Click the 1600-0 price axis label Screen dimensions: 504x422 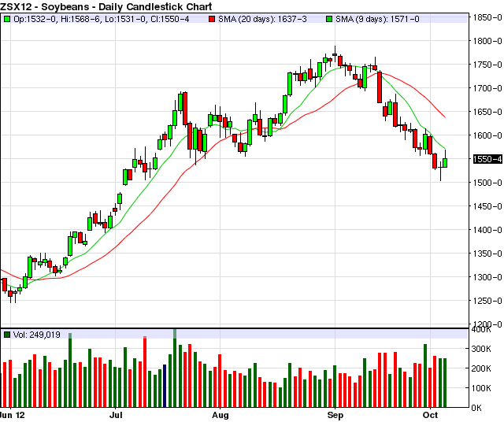pyautogui.click(x=487, y=135)
